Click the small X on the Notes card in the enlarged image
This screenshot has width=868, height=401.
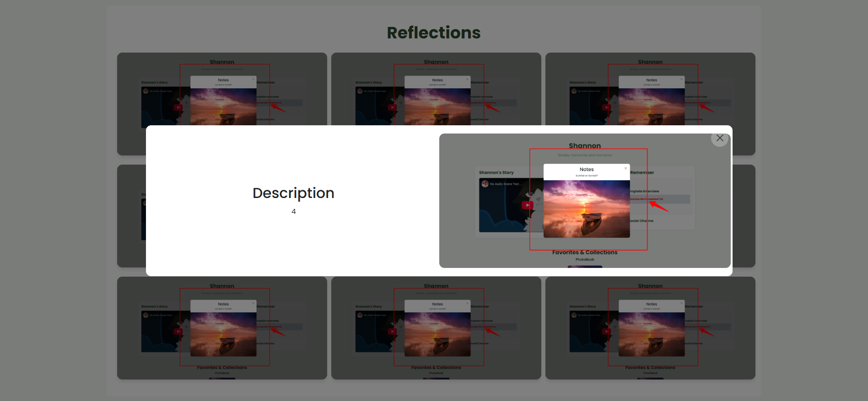tap(625, 168)
